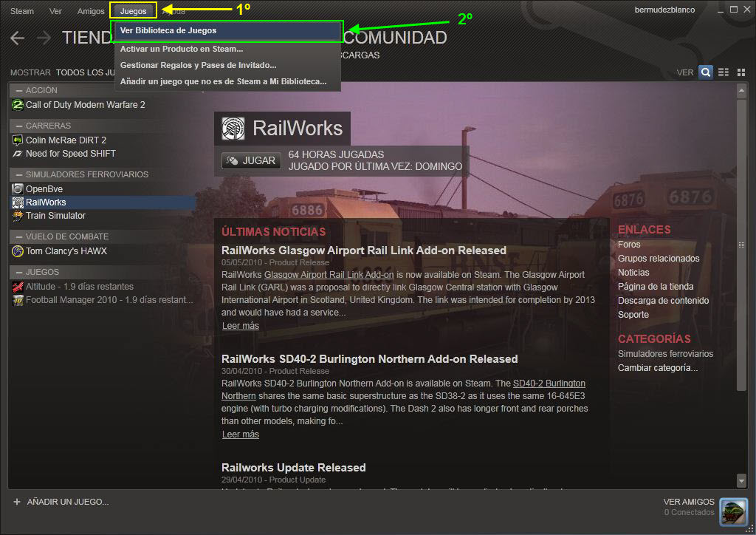
Task: Switch to list view mode
Action: point(724,72)
